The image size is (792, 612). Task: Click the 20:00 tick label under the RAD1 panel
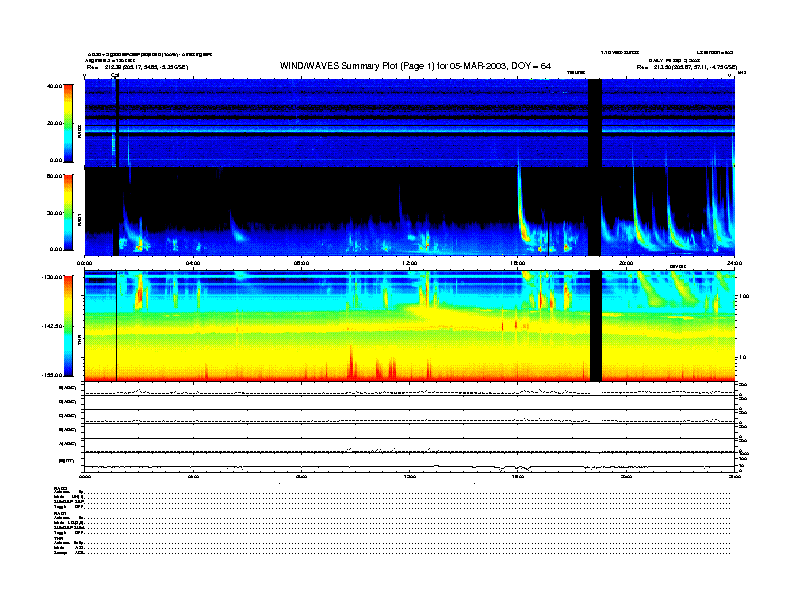pyautogui.click(x=626, y=263)
